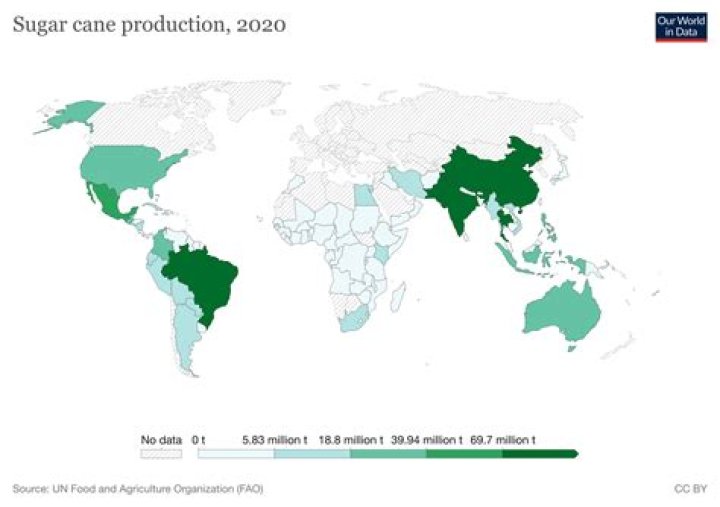The image size is (720, 507).
Task: Select the legend band starting at 18.8 million t
Action: (x=388, y=454)
